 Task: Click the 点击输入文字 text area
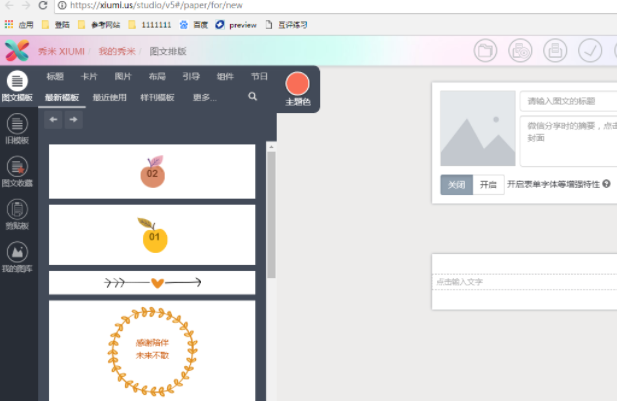pos(525,282)
